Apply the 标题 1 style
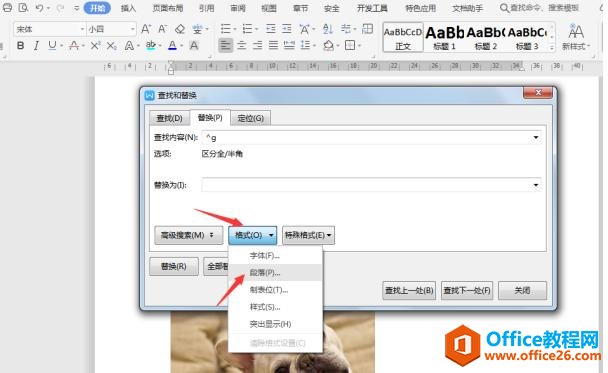 click(444, 37)
